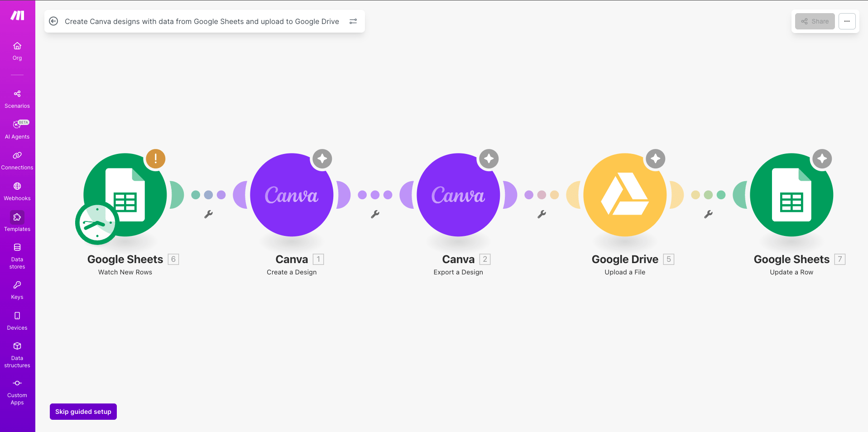868x432 pixels.
Task: Open Data stores section
Action: 17,256
